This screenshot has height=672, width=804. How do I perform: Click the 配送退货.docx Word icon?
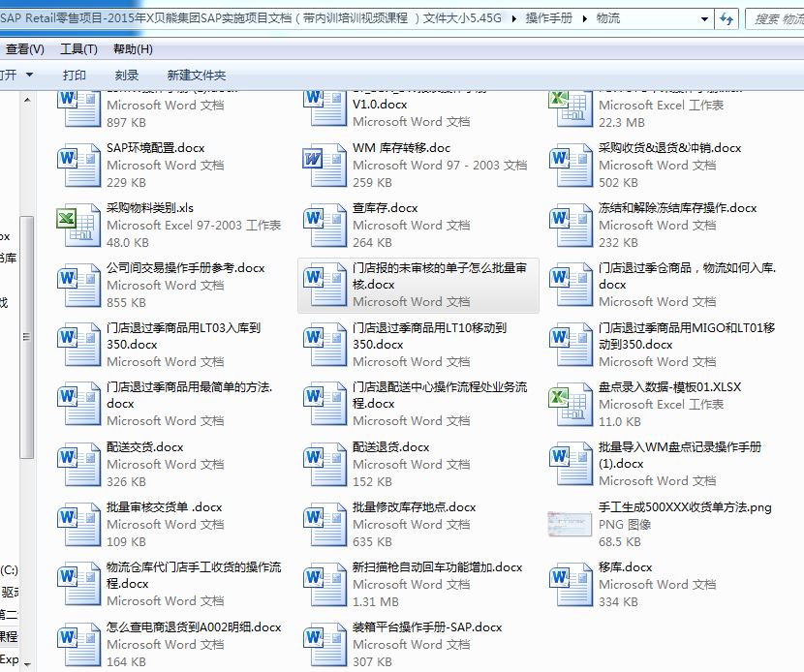[x=325, y=465]
